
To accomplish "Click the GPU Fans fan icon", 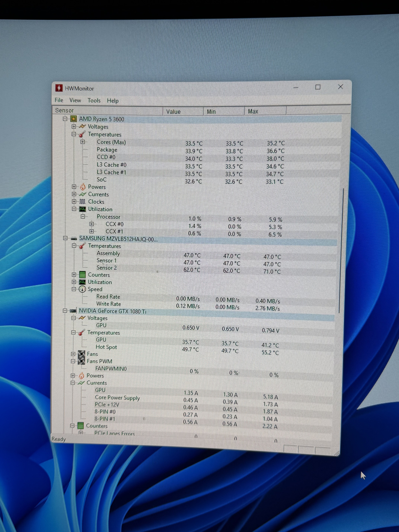I will coord(81,354).
